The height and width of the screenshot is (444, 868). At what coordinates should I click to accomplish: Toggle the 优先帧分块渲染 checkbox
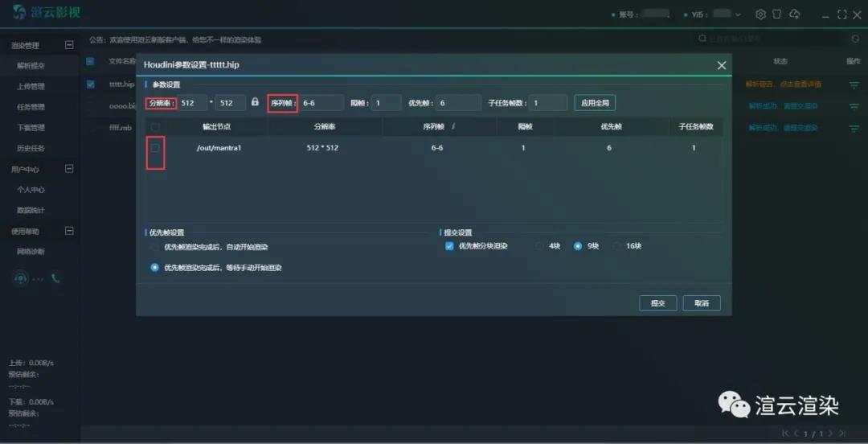tap(449, 246)
